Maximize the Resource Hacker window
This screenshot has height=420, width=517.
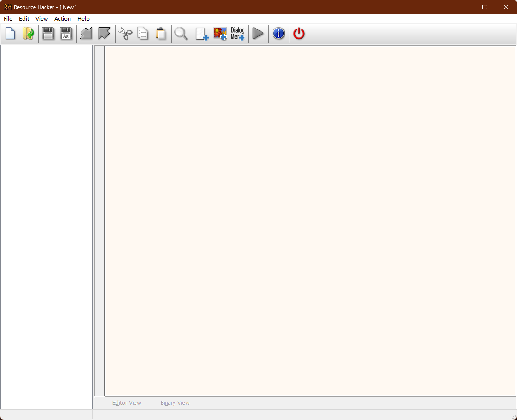click(485, 7)
